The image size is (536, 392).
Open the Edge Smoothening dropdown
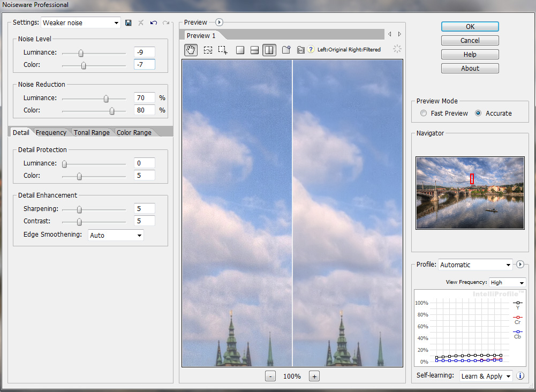[x=116, y=235]
